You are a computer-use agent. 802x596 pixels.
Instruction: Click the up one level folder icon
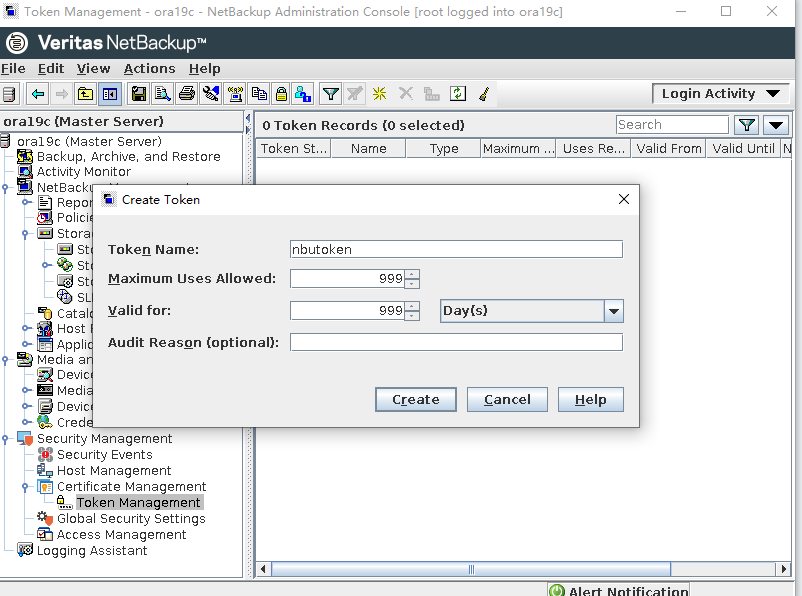tap(85, 93)
